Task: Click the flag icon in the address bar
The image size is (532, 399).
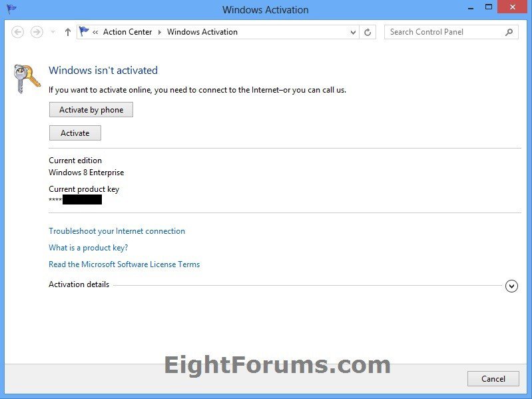Action: click(x=83, y=31)
